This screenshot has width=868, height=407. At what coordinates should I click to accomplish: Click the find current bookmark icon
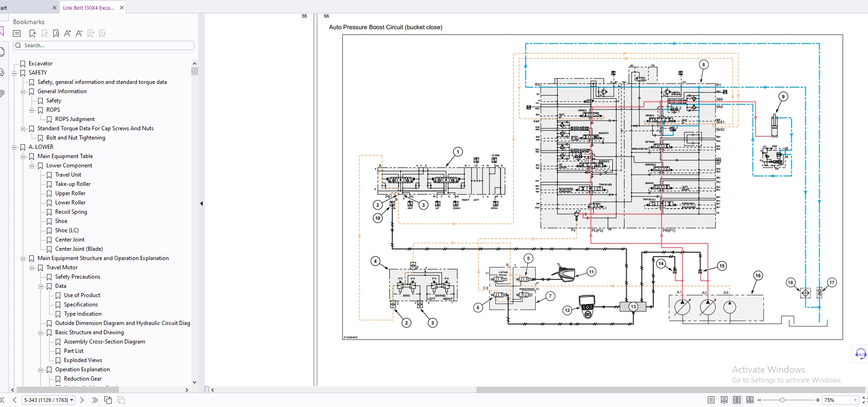56,33
